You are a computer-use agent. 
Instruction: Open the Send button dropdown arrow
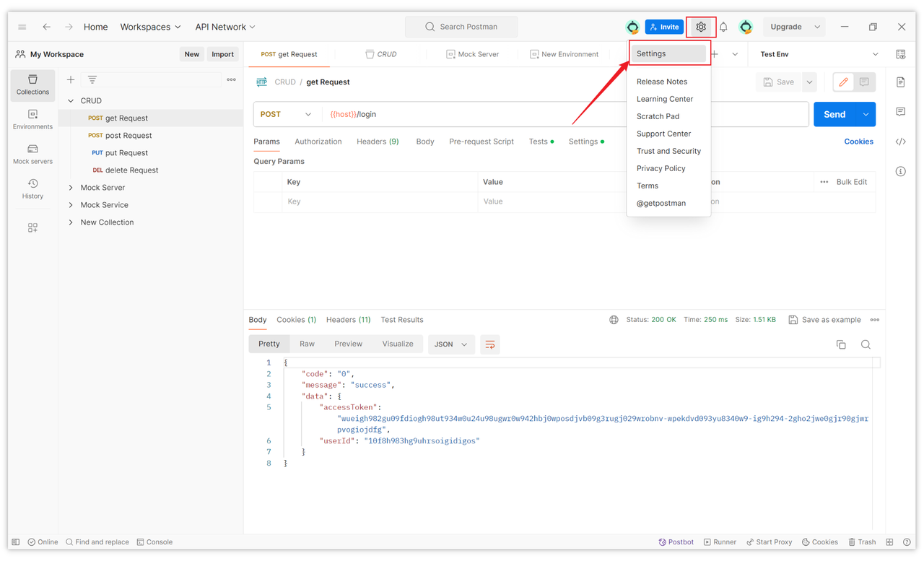(866, 114)
